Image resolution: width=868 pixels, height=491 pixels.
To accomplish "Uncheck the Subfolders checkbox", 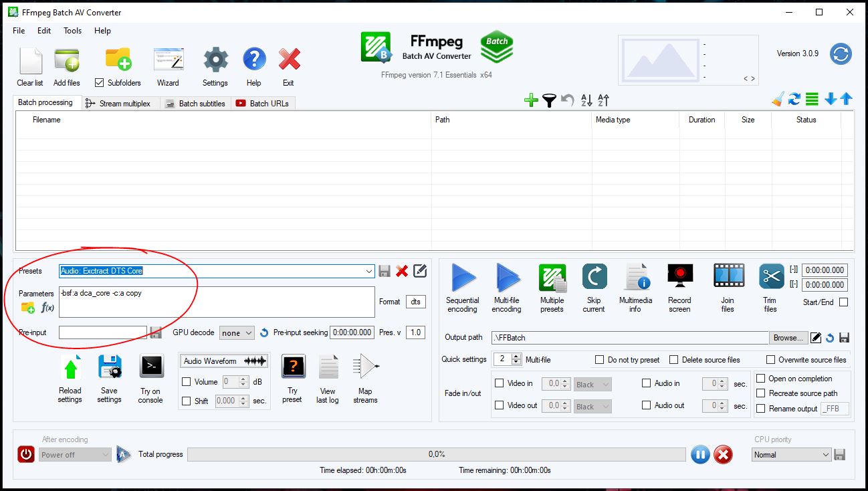I will point(100,83).
